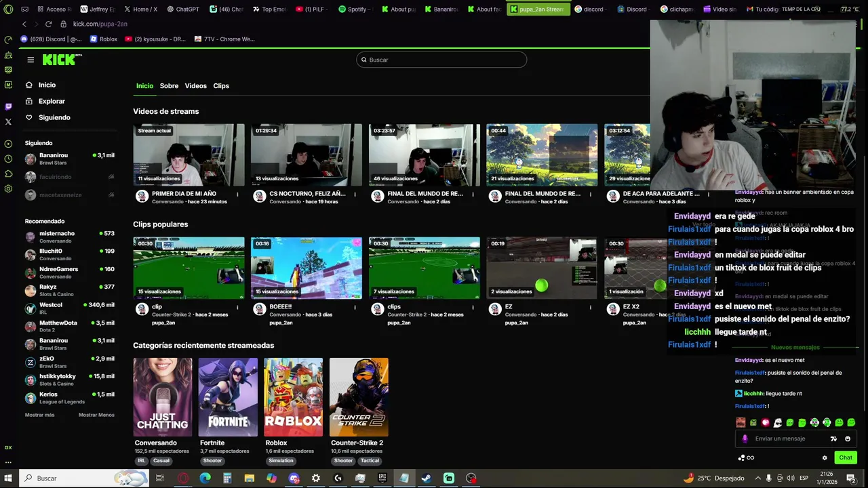Click the purple microphone icon in chat
The width and height of the screenshot is (868, 488).
click(x=745, y=439)
